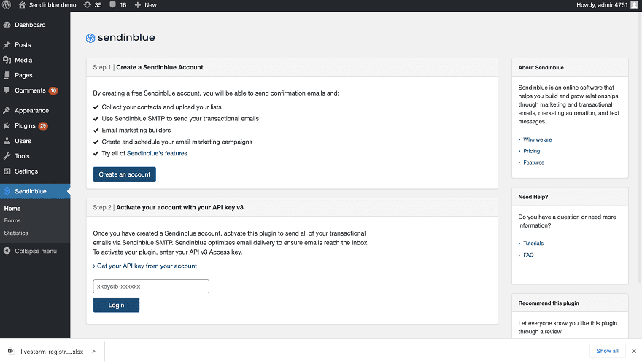Click the Media icon in sidebar

coord(7,60)
